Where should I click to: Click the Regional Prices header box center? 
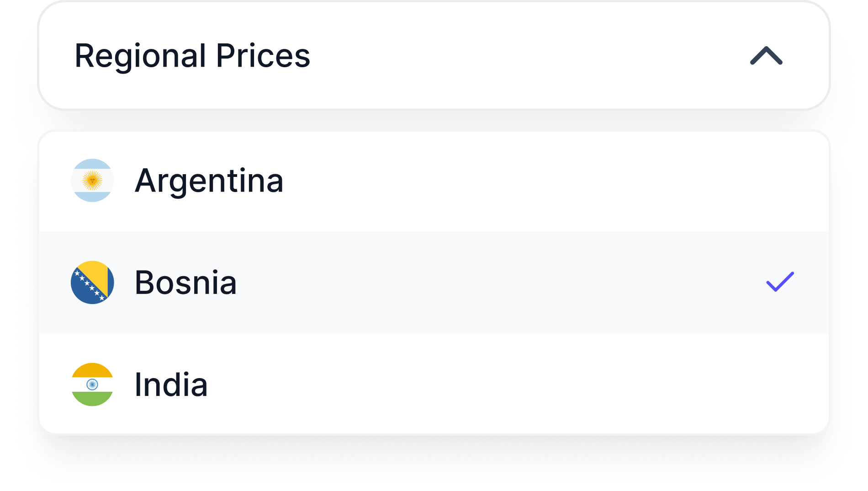434,56
